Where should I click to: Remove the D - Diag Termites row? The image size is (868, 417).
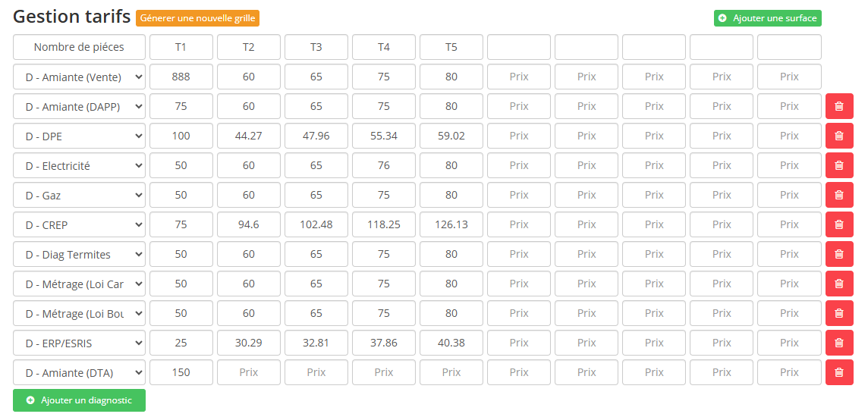coord(838,255)
